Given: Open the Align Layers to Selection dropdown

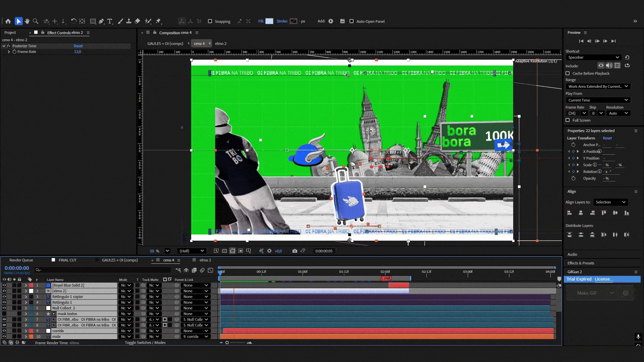Looking at the screenshot, I should (x=610, y=202).
